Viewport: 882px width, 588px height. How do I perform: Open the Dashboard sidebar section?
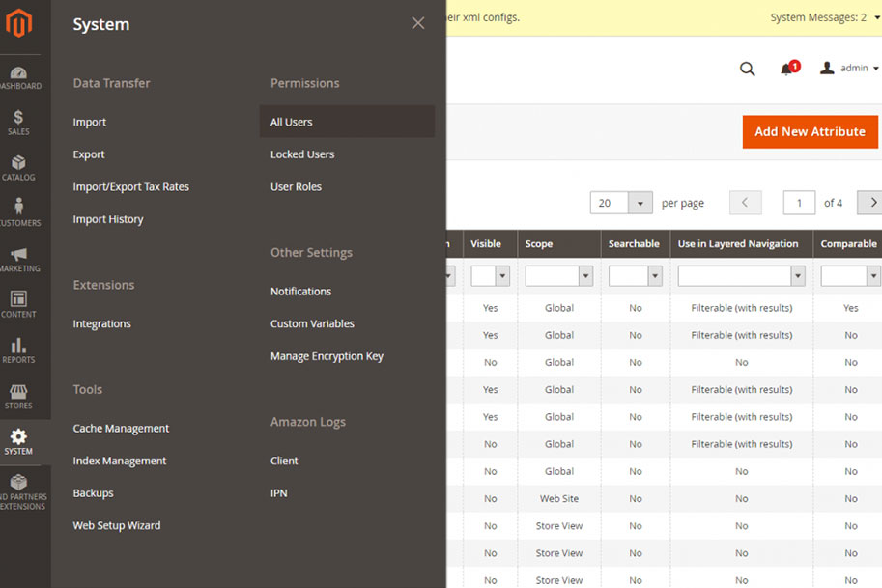tap(20, 77)
